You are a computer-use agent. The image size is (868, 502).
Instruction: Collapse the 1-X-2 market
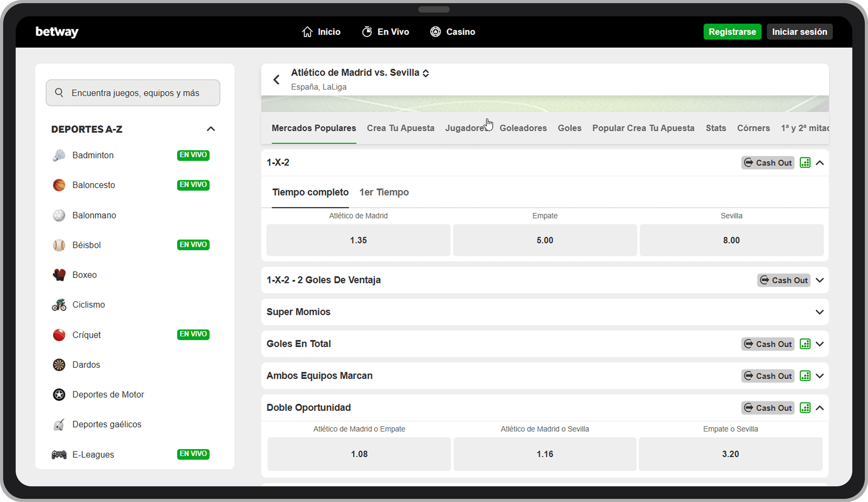820,163
